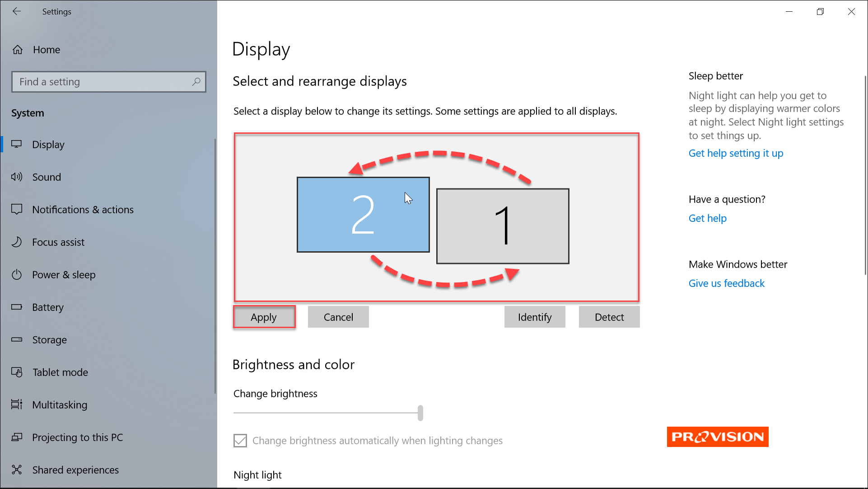Viewport: 868px width, 489px height.
Task: Click the Sound speaker icon
Action: 17,177
